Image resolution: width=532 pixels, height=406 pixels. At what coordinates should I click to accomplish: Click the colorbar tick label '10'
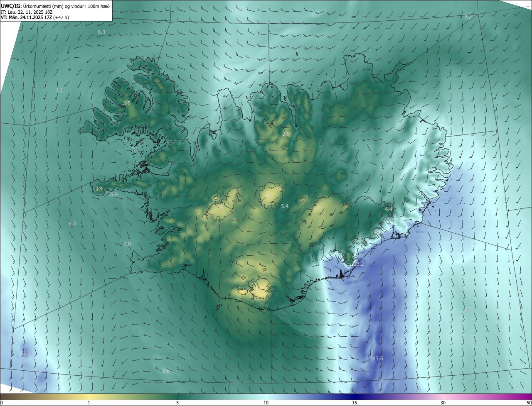click(x=266, y=403)
